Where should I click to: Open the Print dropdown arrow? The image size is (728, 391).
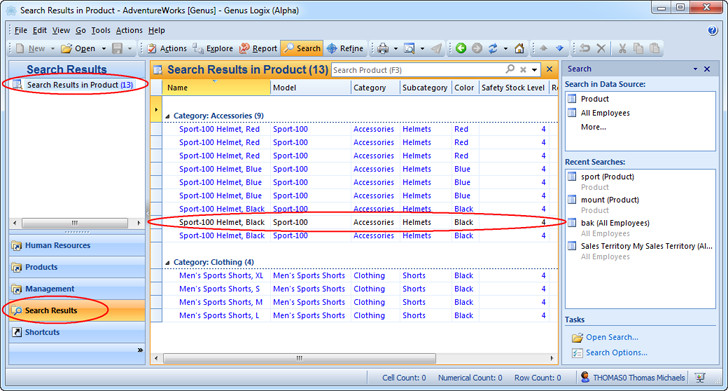(x=396, y=48)
